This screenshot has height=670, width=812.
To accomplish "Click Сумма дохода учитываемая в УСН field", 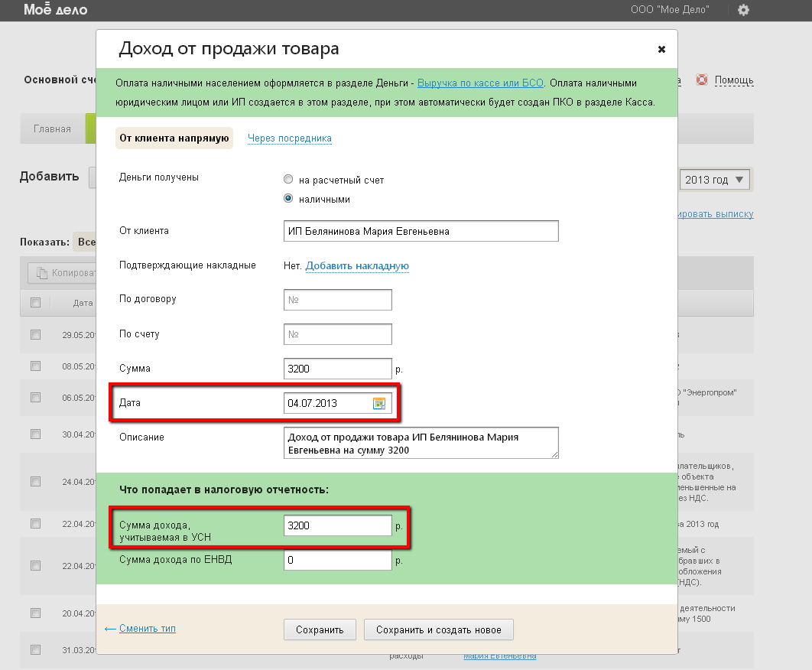I will tap(338, 525).
